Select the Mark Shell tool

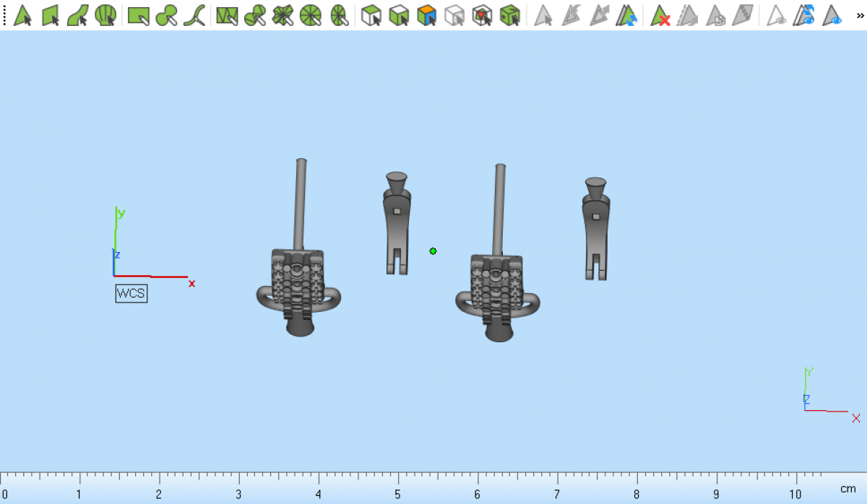(x=105, y=15)
